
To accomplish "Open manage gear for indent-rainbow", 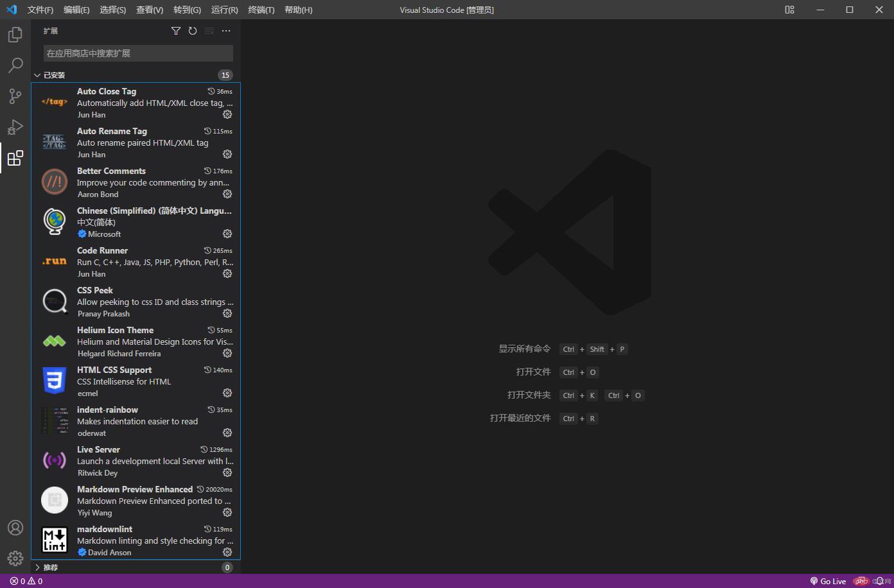I will point(227,433).
